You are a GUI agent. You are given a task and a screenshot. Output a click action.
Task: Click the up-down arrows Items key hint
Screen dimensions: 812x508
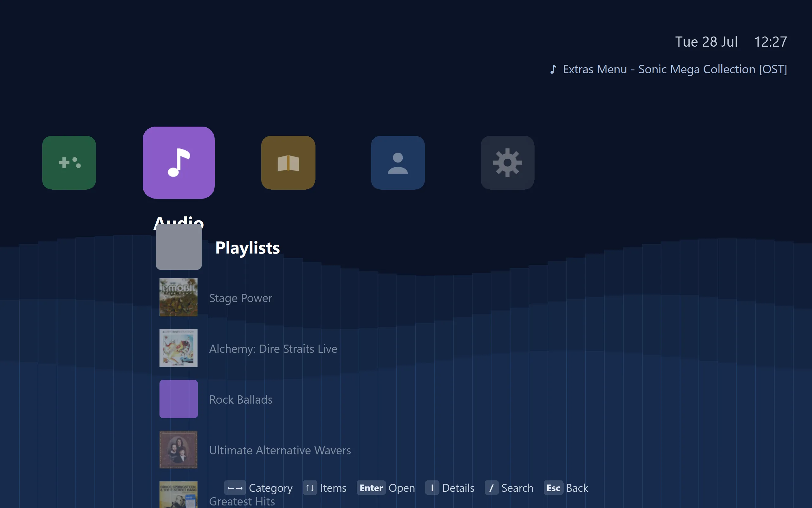[x=324, y=488]
